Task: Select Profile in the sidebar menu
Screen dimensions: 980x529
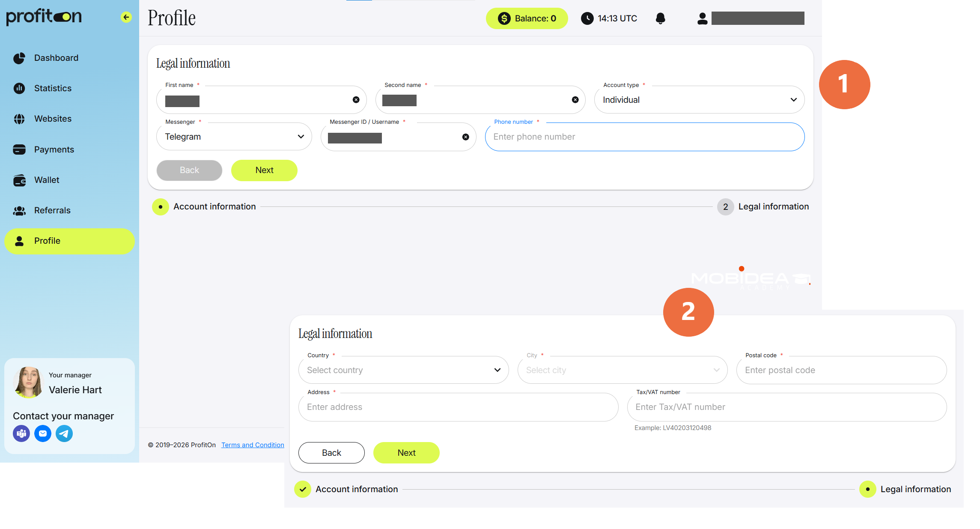Action: pos(48,241)
